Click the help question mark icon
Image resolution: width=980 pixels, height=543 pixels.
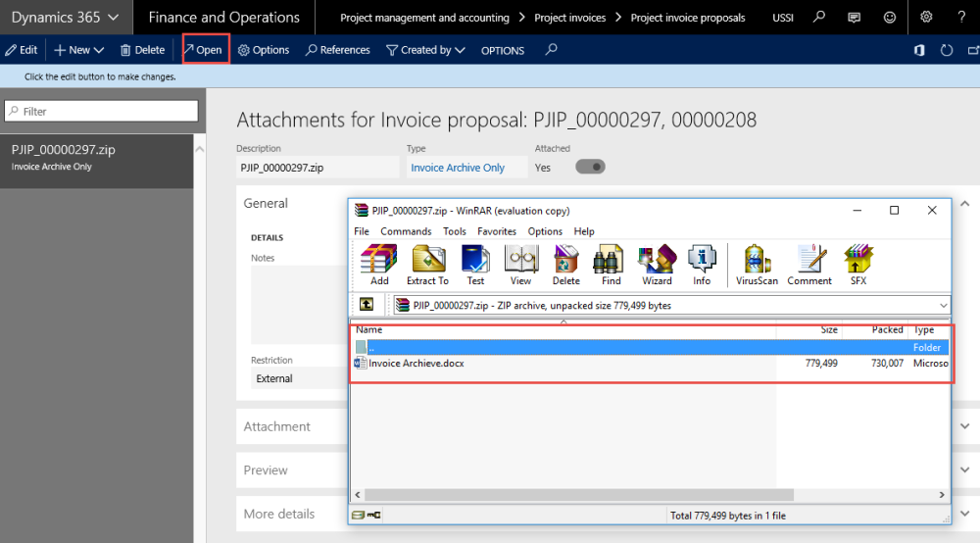[x=961, y=17]
